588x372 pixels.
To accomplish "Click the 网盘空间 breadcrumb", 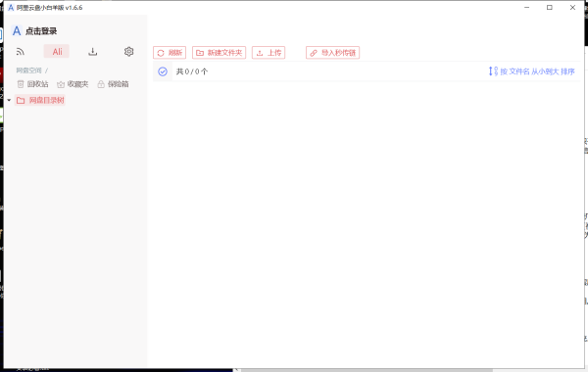I will pyautogui.click(x=28, y=70).
